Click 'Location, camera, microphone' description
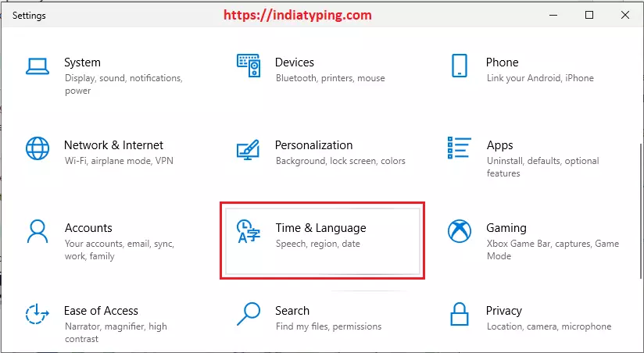644x353 pixels. pyautogui.click(x=549, y=326)
